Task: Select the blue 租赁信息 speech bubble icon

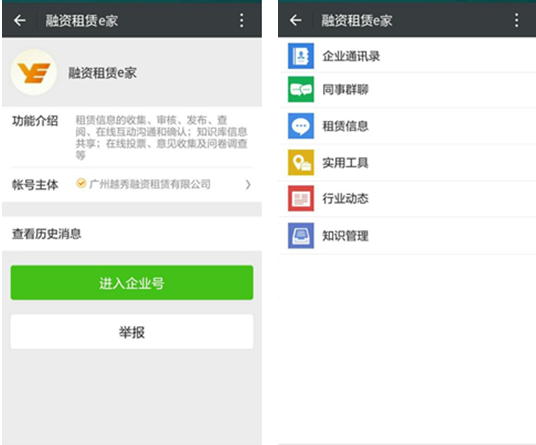Action: 301,126
